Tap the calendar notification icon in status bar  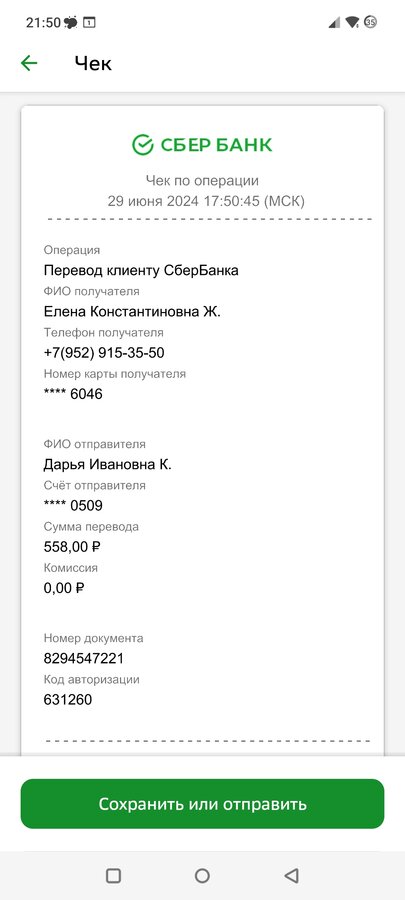89,23
